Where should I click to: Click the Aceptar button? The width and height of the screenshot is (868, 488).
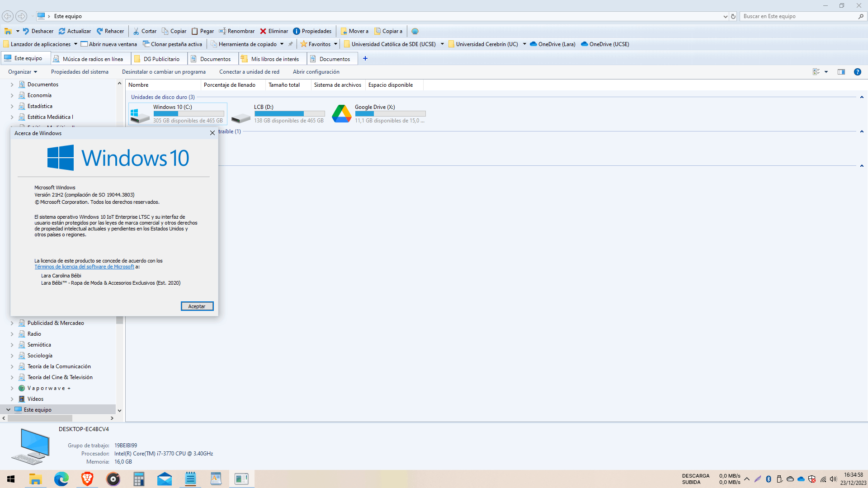[x=197, y=306]
